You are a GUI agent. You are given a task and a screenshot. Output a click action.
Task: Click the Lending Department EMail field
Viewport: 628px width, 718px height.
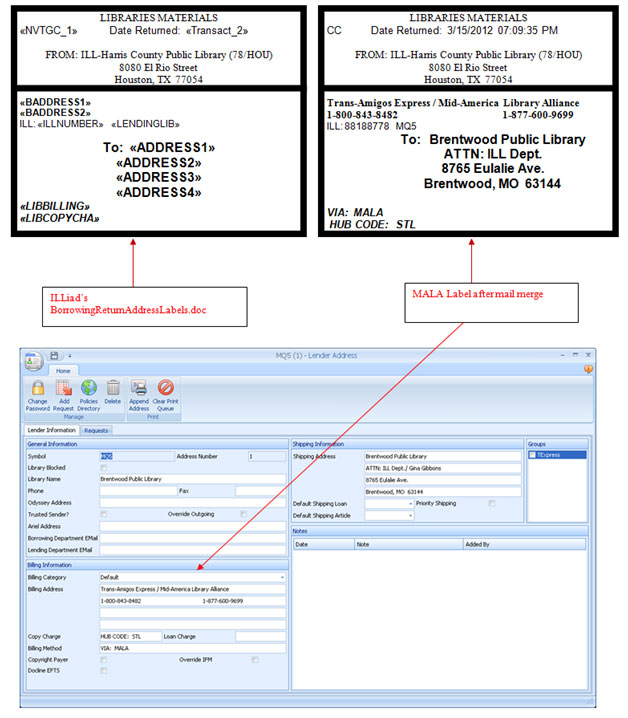point(192,550)
